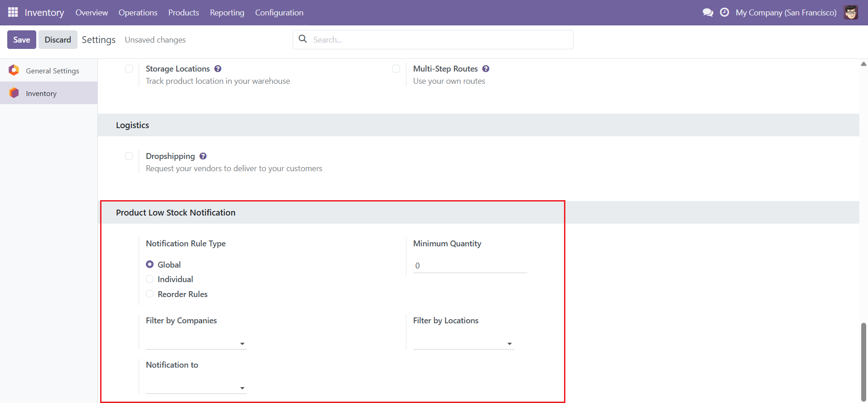
Task: Select the Individual notification rule type
Action: [x=150, y=279]
